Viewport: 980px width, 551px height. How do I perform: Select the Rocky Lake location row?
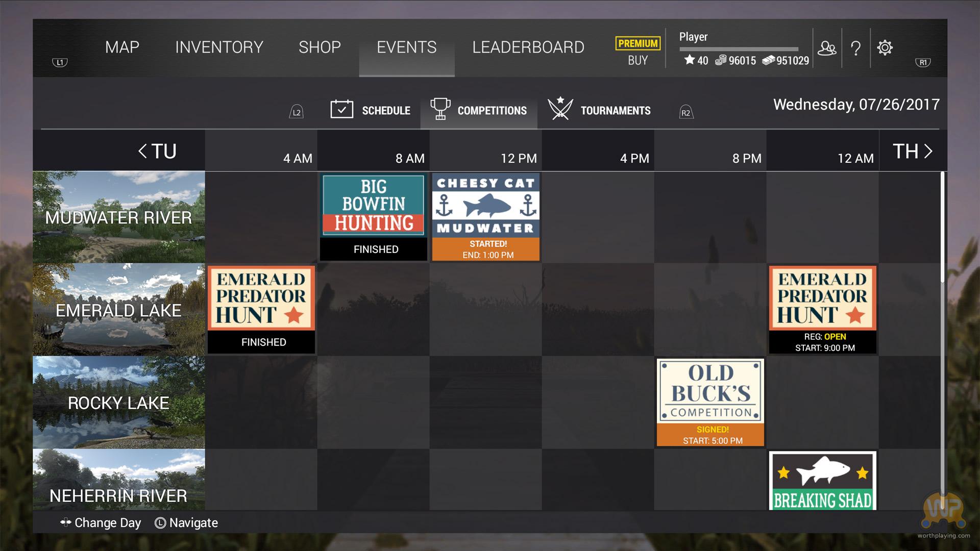pyautogui.click(x=118, y=403)
